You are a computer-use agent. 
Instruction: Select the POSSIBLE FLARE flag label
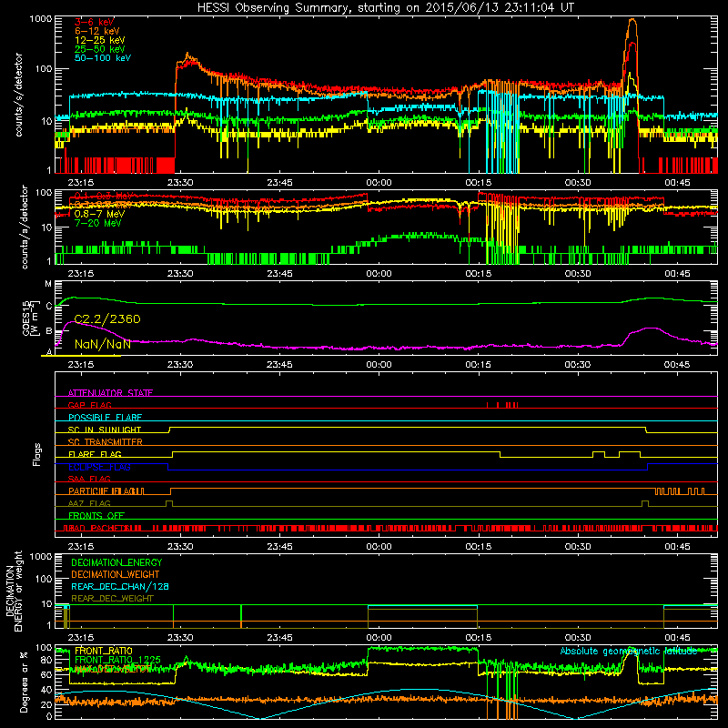(105, 418)
